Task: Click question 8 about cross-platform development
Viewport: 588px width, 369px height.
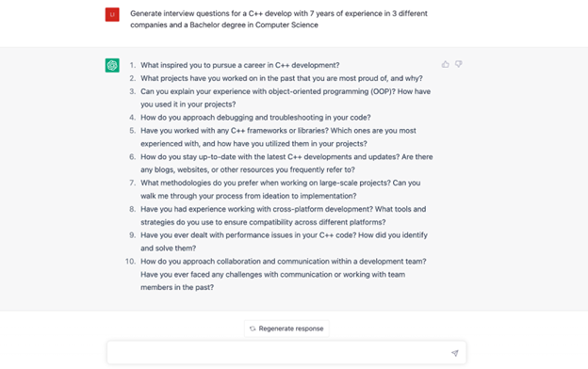Action: click(283, 216)
